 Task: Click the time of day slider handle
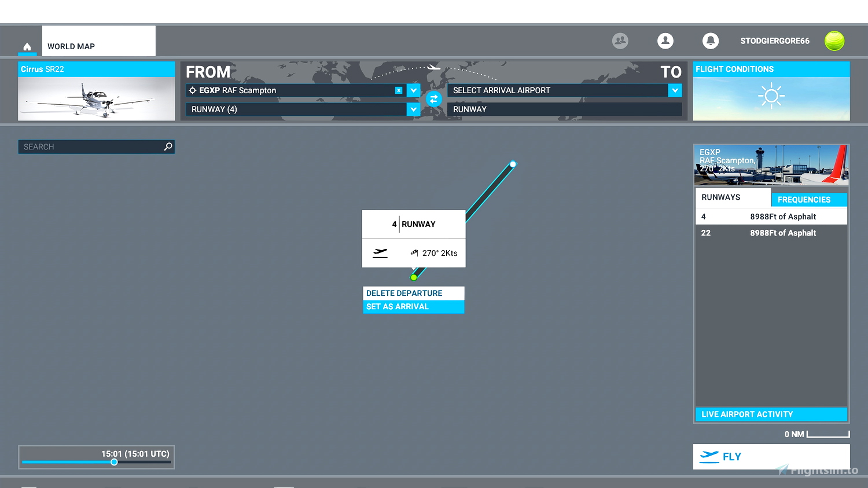(x=114, y=462)
